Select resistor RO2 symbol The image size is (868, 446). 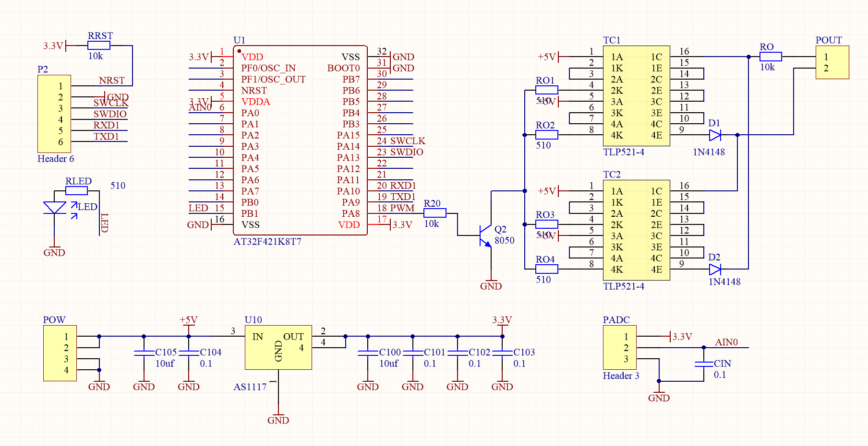546,135
